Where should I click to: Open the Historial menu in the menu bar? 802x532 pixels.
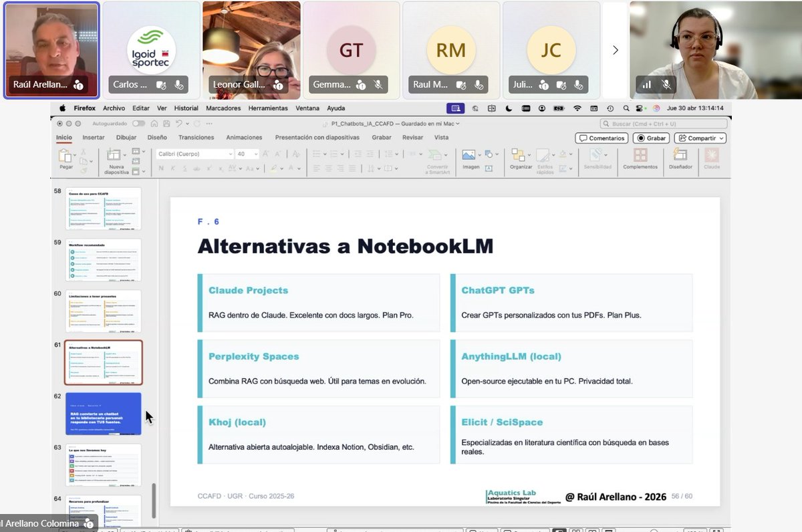tap(186, 108)
